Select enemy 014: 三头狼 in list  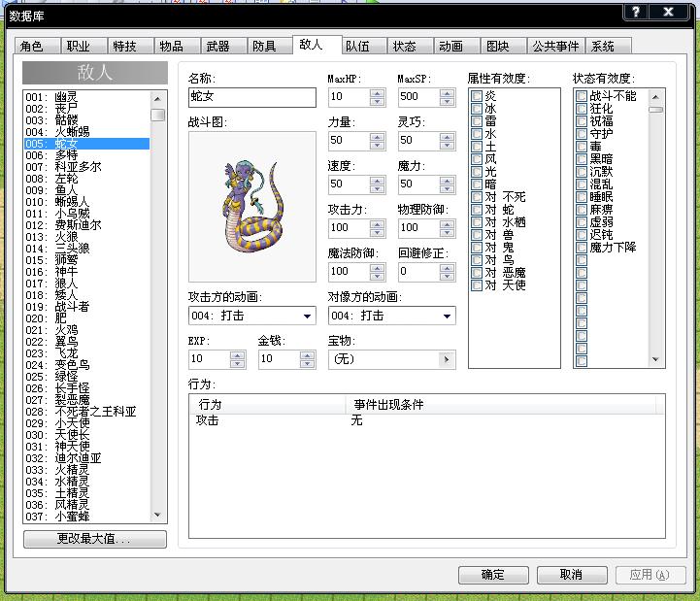pyautogui.click(x=87, y=249)
